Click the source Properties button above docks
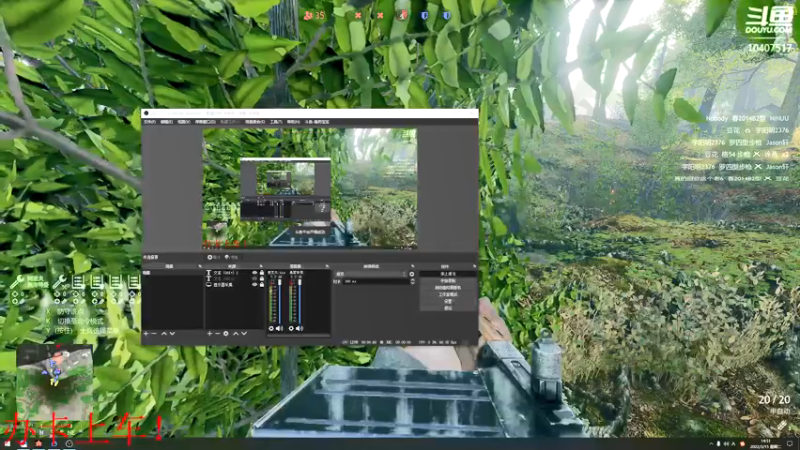 pos(213,257)
